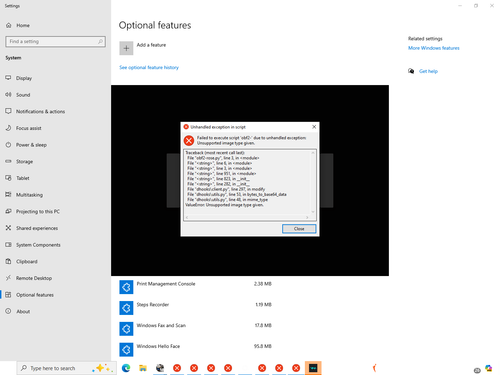Click the Related settings heading
The height and width of the screenshot is (375, 500).
425,39
